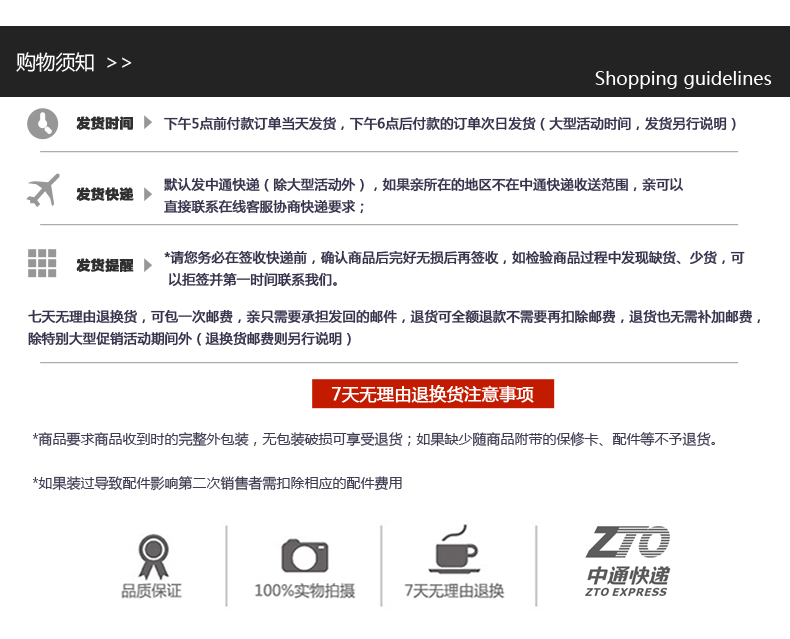
Task: Click the note starting *如果装过导致配件影响
Action: 217,483
